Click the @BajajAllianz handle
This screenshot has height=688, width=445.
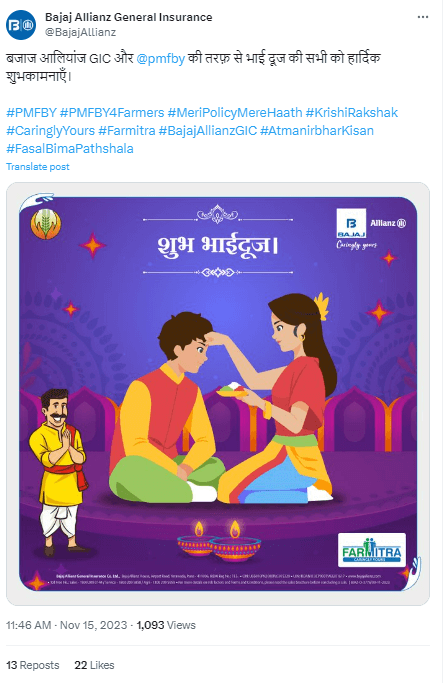(x=81, y=32)
